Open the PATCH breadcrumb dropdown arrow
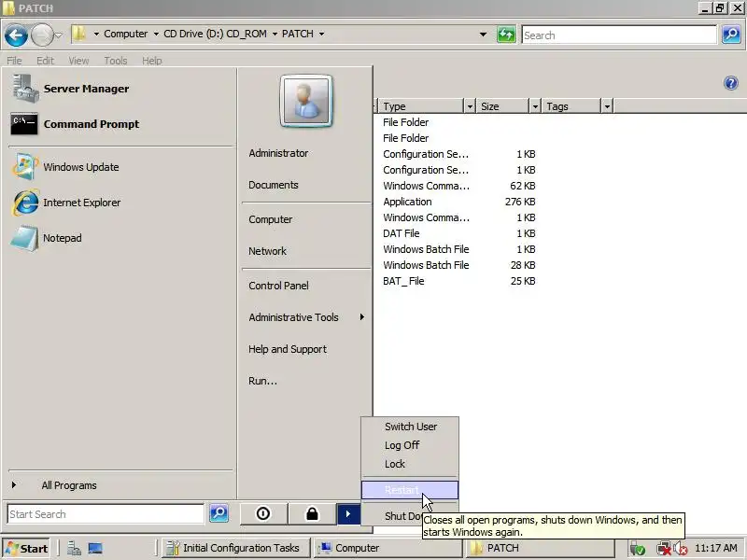 (321, 34)
